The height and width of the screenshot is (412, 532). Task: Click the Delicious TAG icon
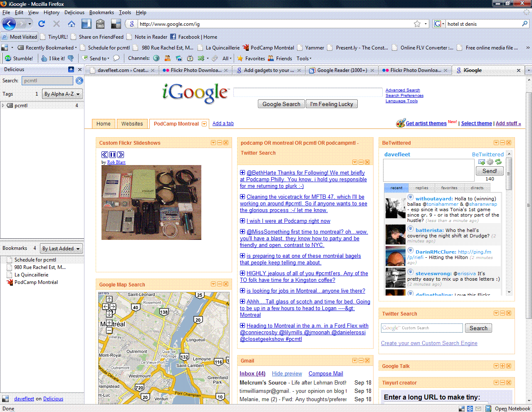click(100, 24)
